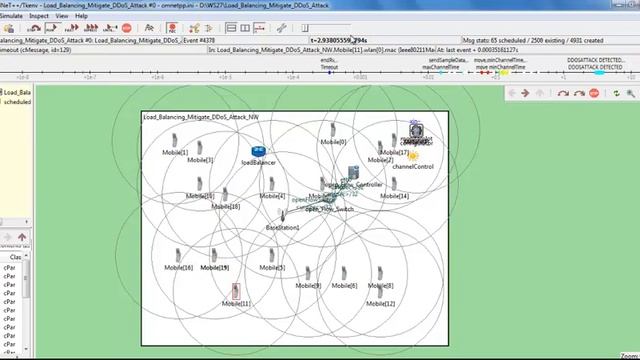This screenshot has height=360, width=640.
Task: Click the Step simulation button
Action: pyautogui.click(x=34, y=28)
